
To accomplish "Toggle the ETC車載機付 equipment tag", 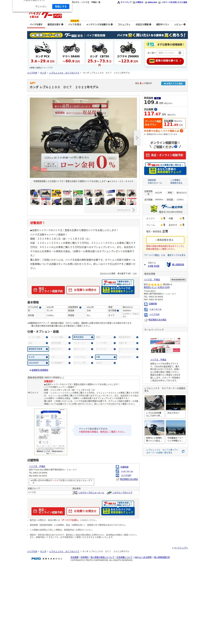I will click(x=61, y=363).
